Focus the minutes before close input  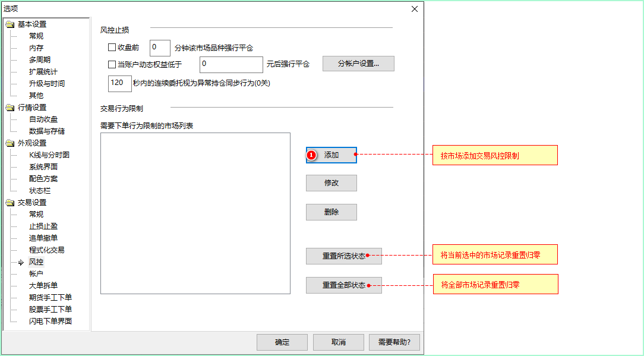click(x=160, y=48)
